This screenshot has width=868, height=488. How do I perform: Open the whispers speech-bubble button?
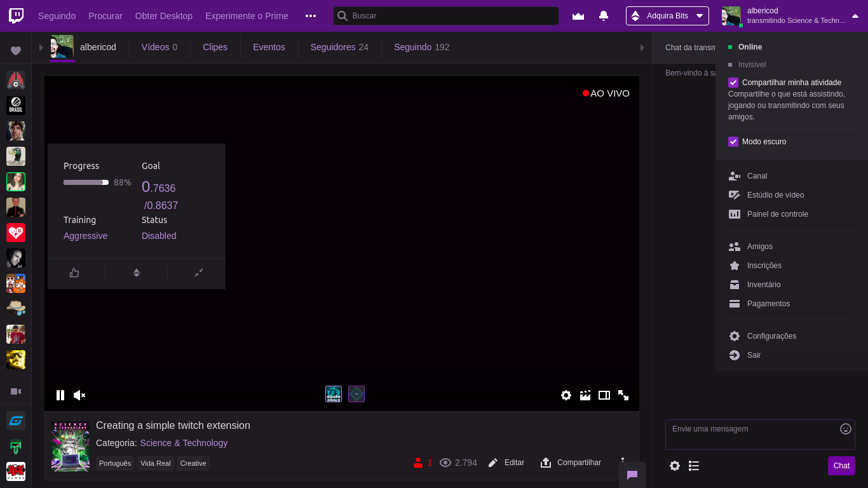tap(632, 475)
